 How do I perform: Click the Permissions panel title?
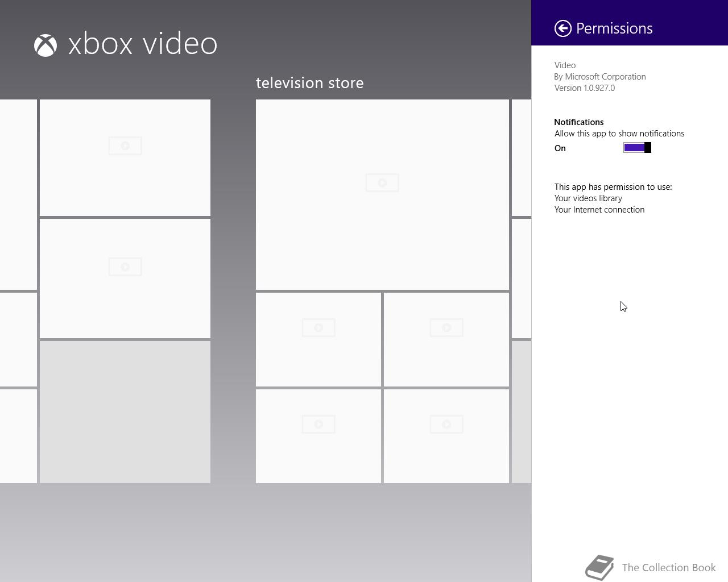[x=614, y=28]
